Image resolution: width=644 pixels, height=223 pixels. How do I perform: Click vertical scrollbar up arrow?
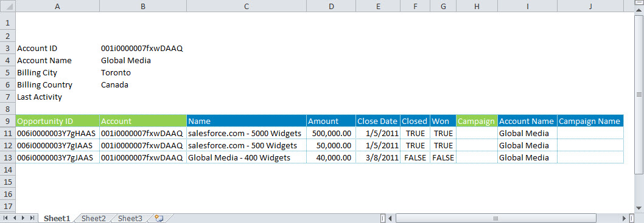(x=639, y=11)
